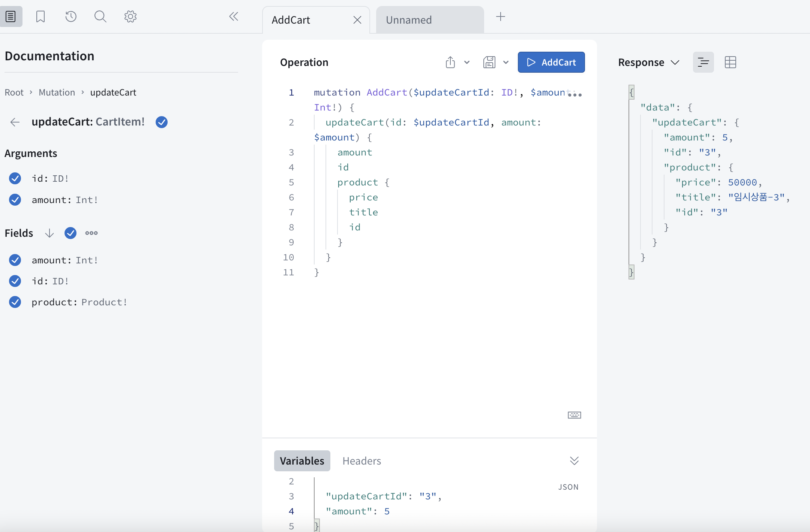Viewport: 810px width, 532px height.
Task: Open the bookmarks icon in sidebar
Action: pos(40,16)
